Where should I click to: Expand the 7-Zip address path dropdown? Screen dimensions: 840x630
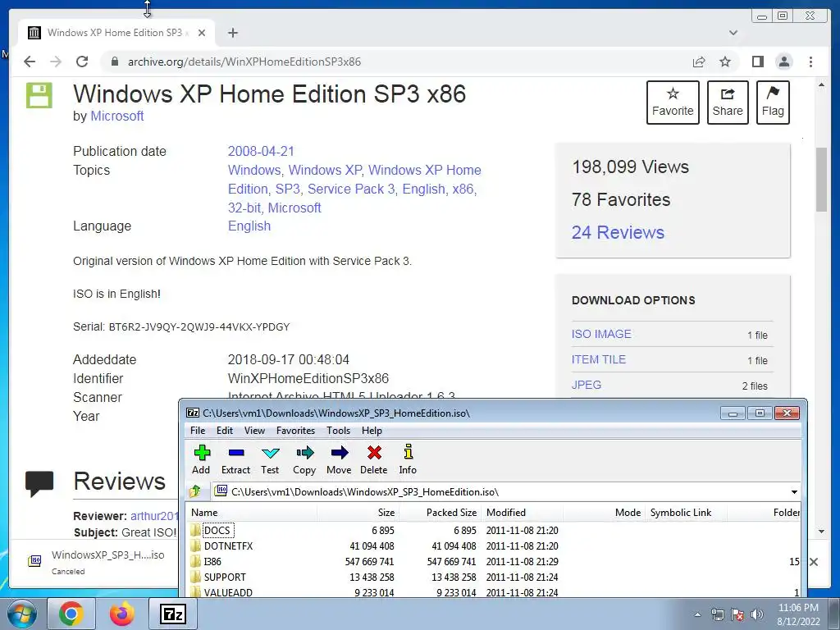coord(794,492)
